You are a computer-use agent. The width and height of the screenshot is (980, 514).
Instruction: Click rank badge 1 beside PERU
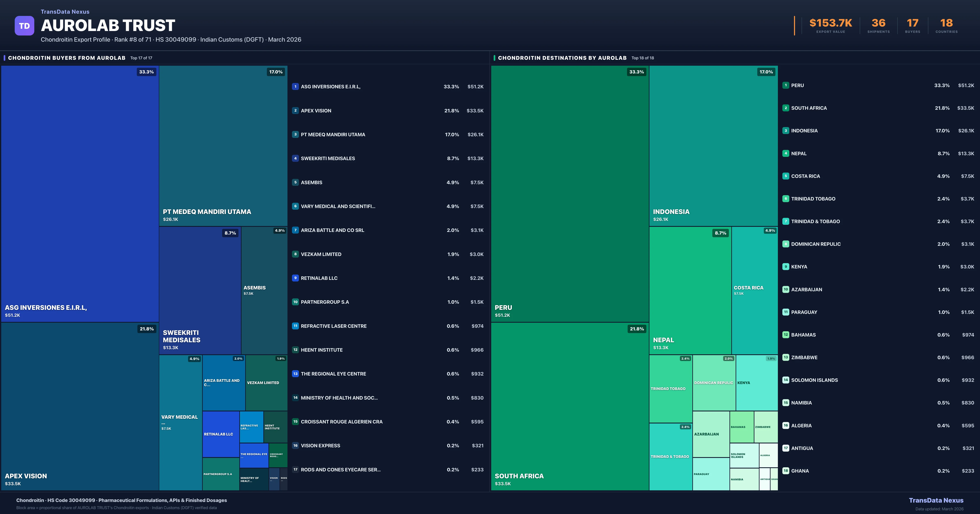pyautogui.click(x=786, y=85)
